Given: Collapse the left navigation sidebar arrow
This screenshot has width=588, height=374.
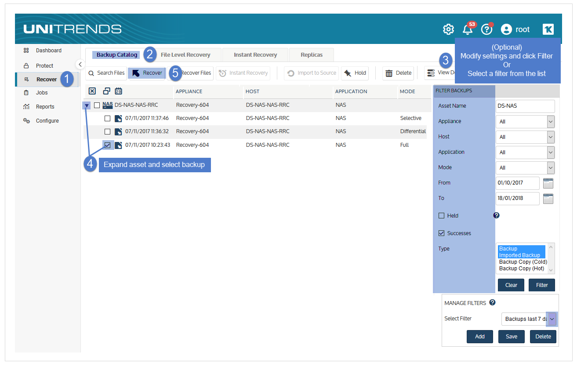Looking at the screenshot, I should (80, 64).
